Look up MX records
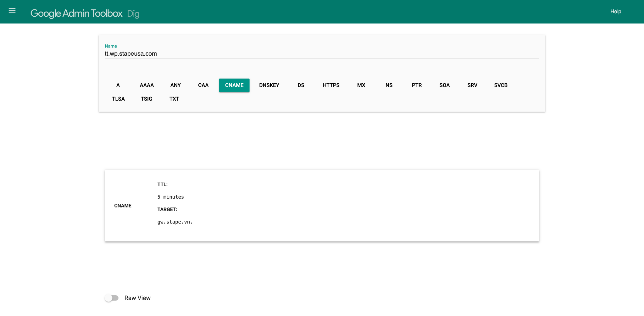 [361, 86]
